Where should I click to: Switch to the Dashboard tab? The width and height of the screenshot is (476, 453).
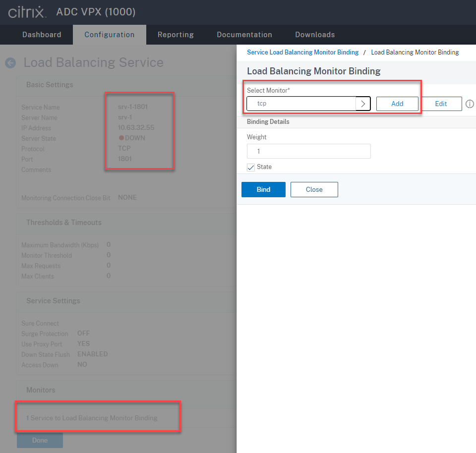click(41, 35)
